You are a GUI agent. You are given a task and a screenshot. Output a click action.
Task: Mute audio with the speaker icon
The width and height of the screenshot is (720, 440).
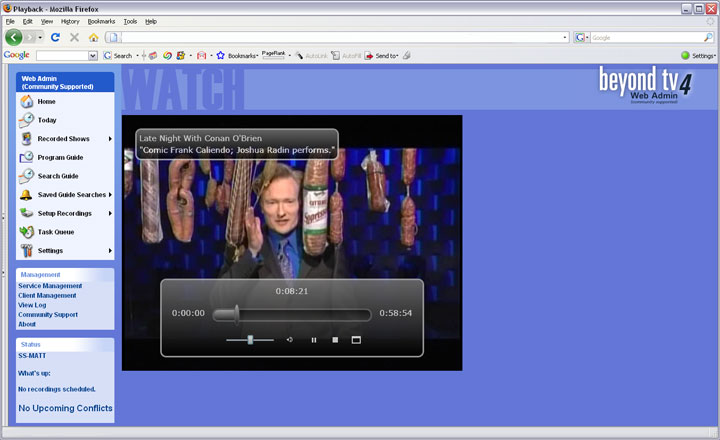[290, 340]
